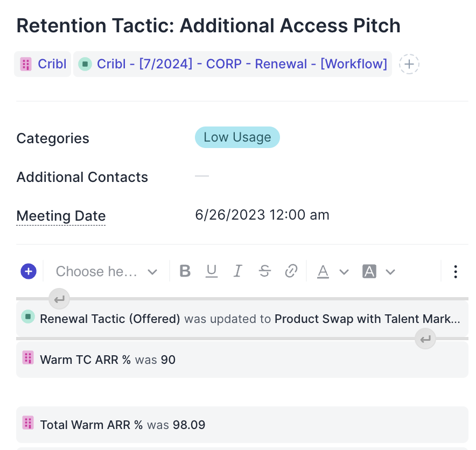Screen dimensions: 476x450
Task: Toggle bold formatting
Action: pos(185,271)
